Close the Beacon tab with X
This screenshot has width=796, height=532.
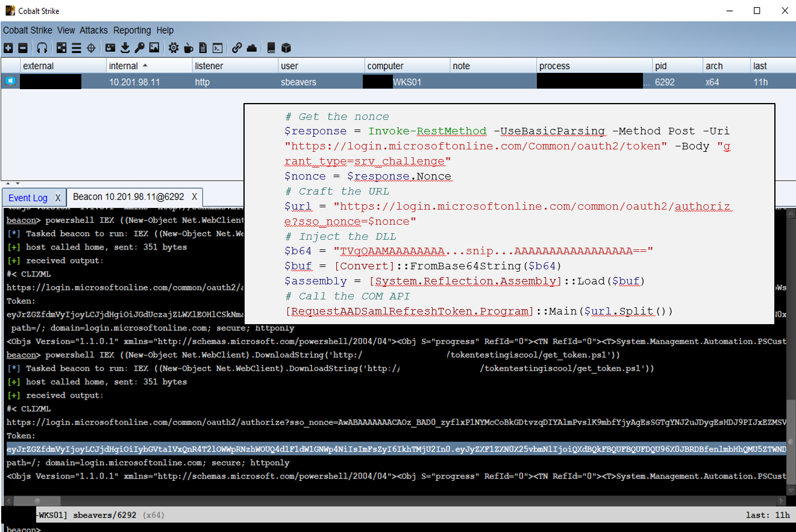(195, 197)
